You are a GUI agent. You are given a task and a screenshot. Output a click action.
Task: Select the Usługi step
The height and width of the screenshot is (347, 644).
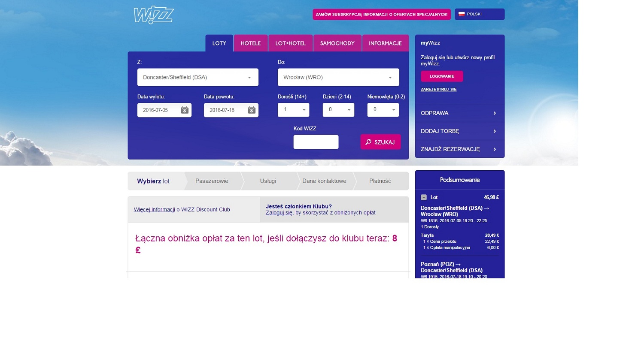coord(268,181)
